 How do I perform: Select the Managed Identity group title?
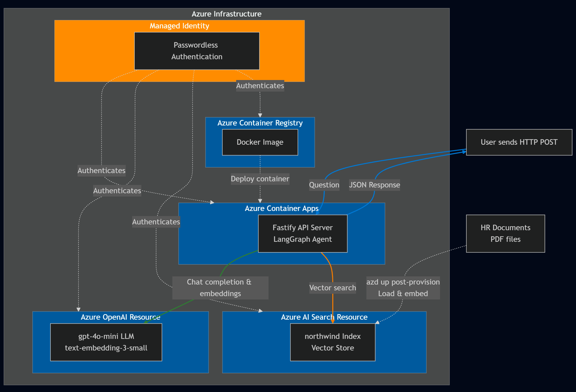pyautogui.click(x=179, y=26)
